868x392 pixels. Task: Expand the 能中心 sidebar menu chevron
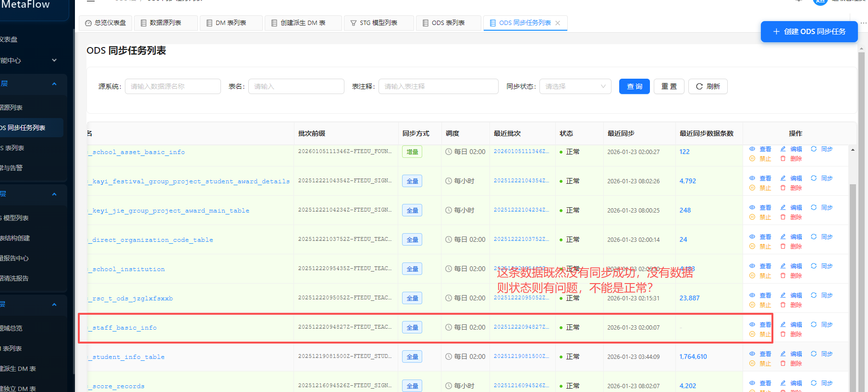54,60
